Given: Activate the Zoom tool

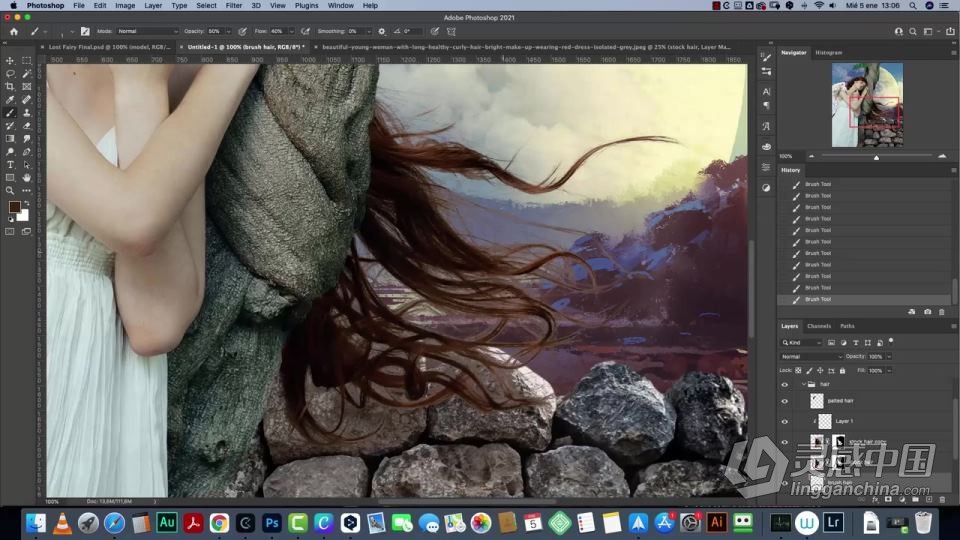Looking at the screenshot, I should [x=11, y=190].
